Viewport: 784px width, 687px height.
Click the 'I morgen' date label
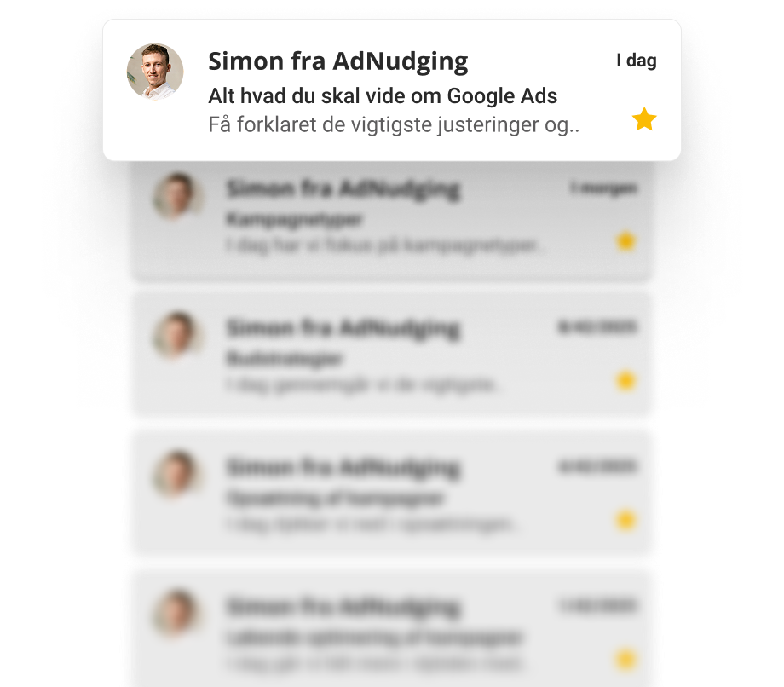coord(604,188)
